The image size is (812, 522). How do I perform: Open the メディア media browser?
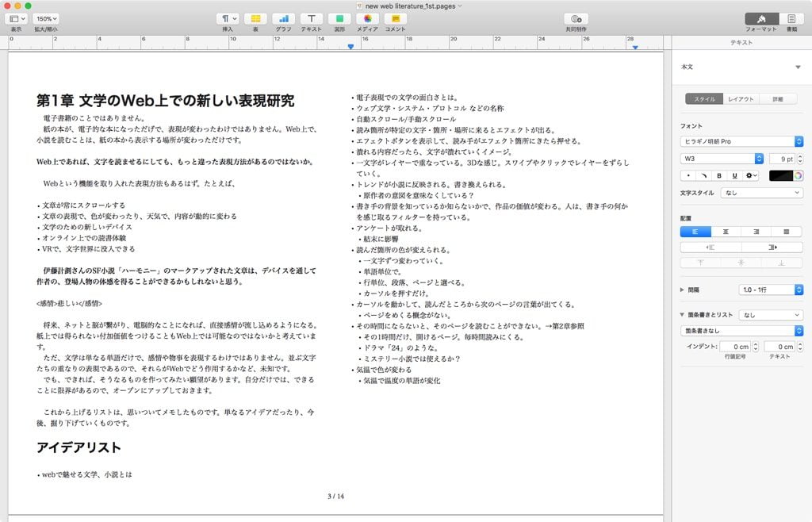point(367,19)
